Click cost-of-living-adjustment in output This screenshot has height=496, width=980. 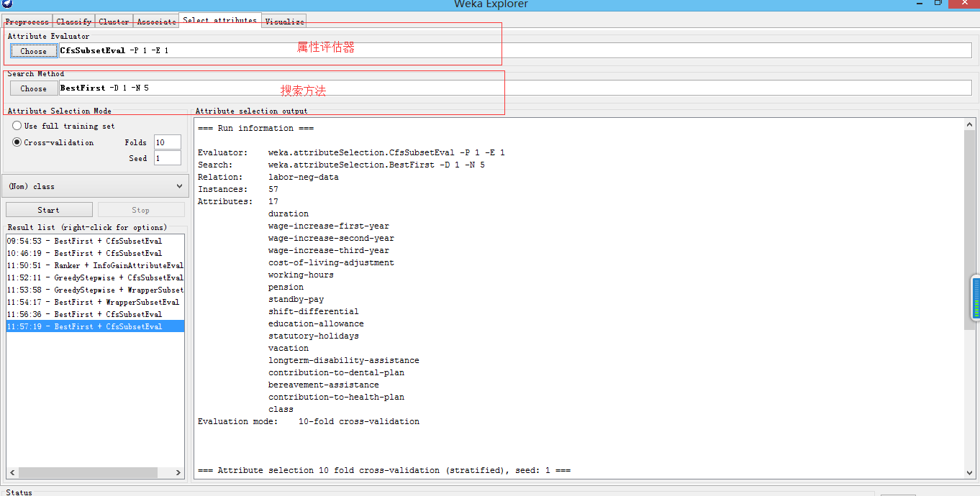pyautogui.click(x=331, y=262)
